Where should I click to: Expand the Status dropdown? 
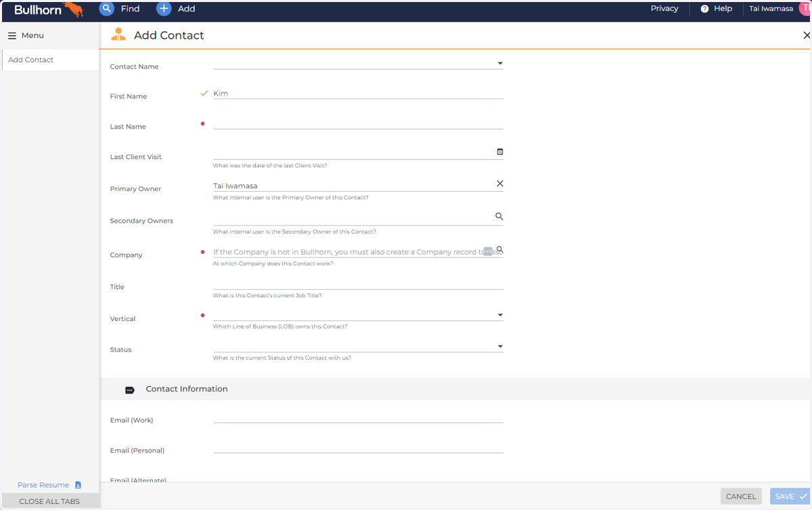pos(500,346)
